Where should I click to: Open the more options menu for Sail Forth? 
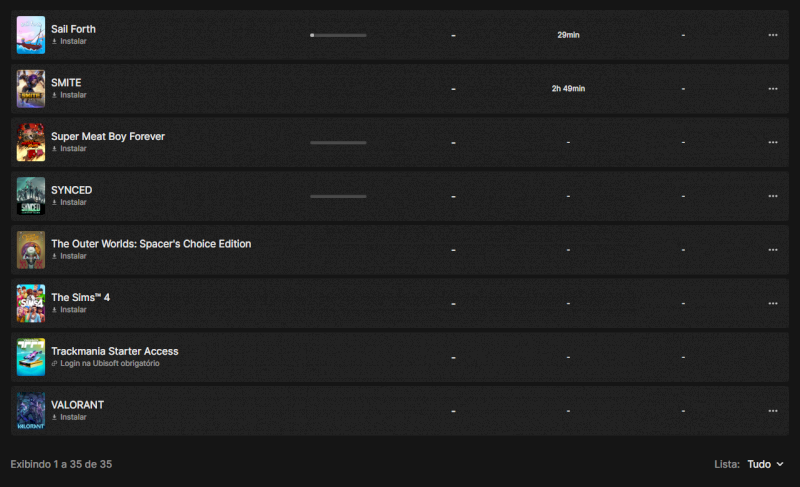click(x=772, y=35)
